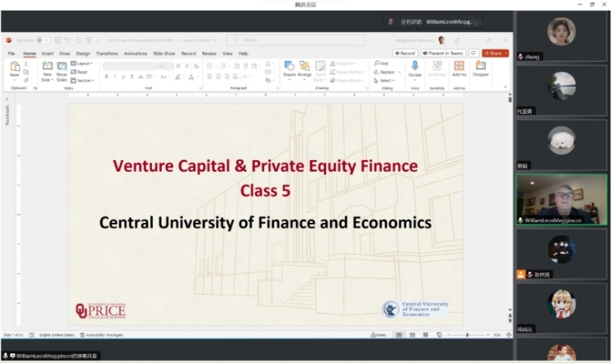This screenshot has height=364, width=611.
Task: Click the Dictate microphone icon
Action: click(x=414, y=67)
